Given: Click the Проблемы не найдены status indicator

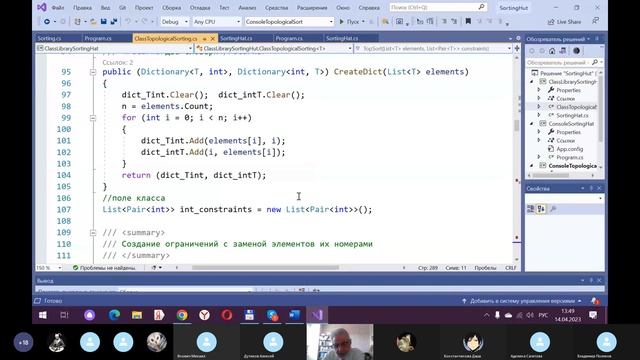Looking at the screenshot, I should 104,268.
